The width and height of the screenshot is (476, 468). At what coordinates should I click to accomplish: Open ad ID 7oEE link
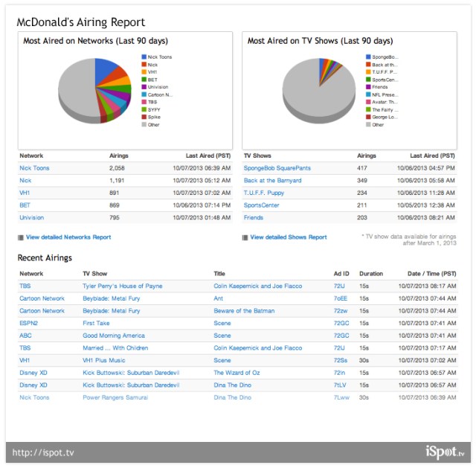click(x=341, y=298)
